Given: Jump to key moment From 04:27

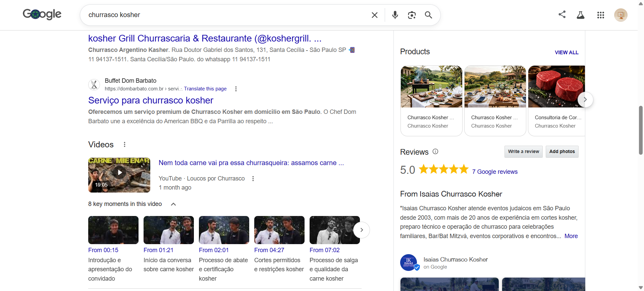Looking at the screenshot, I should click(x=269, y=250).
